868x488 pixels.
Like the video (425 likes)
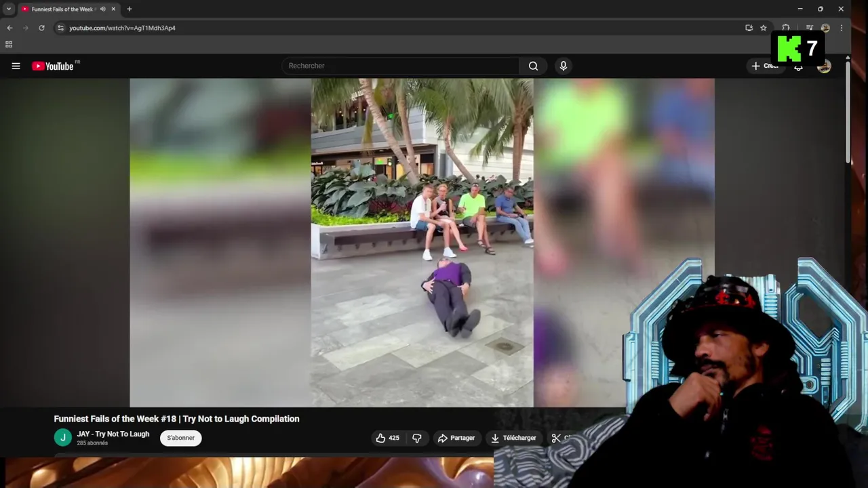tap(387, 438)
